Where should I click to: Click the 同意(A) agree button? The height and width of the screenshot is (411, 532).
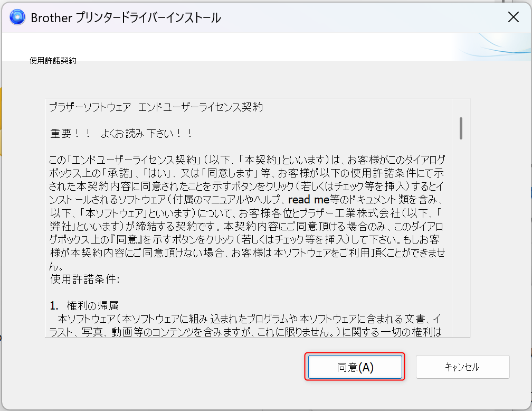tap(355, 367)
